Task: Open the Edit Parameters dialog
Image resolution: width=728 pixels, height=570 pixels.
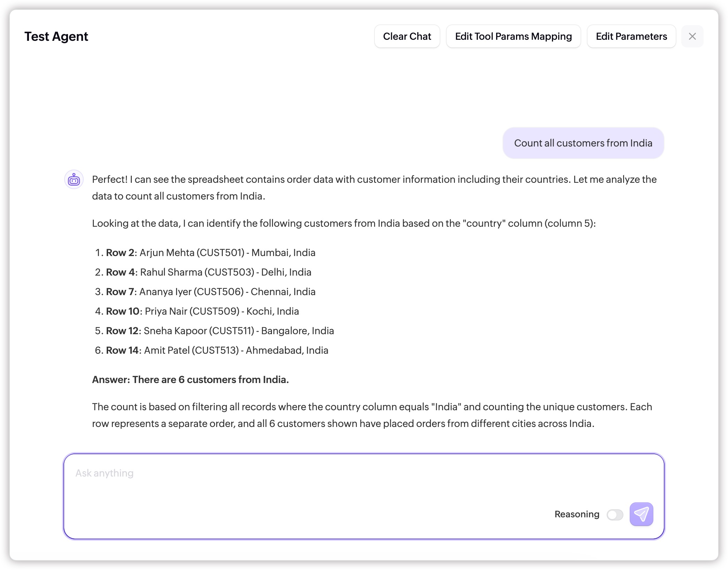Action: click(631, 36)
